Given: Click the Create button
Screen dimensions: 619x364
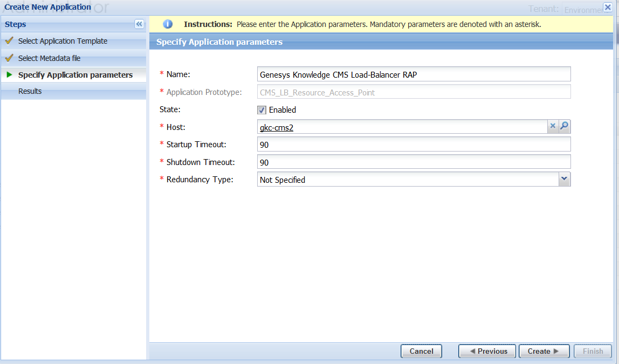Looking at the screenshot, I should tap(544, 351).
